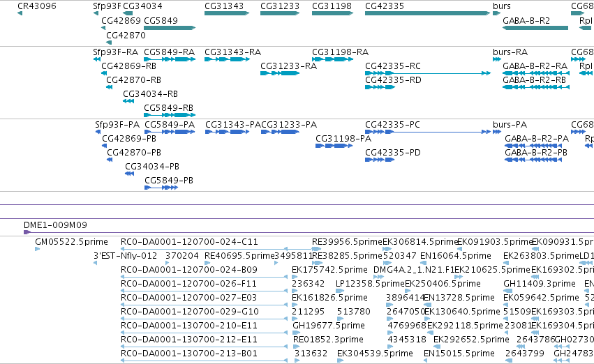Click the RC0-DA0001-120700-027-E03 EST label

[x=188, y=298]
